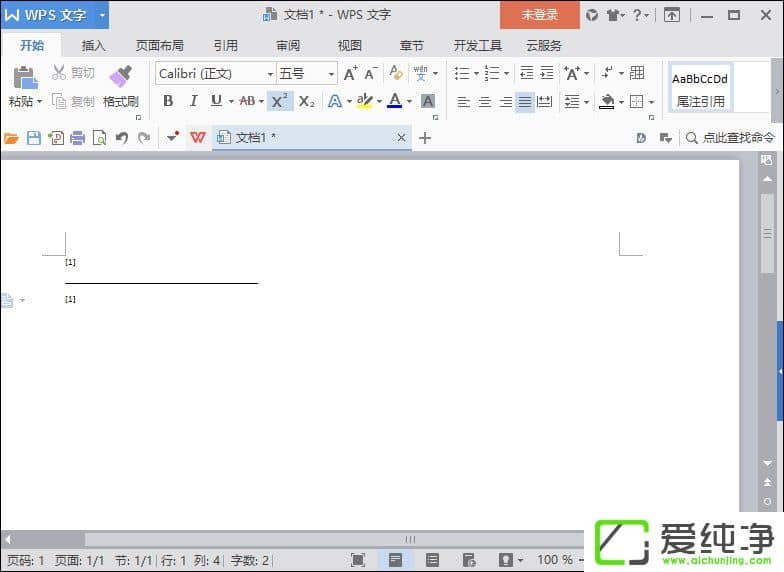This screenshot has width=784, height=572.
Task: Click the 剪切 cut button
Action: click(x=74, y=73)
